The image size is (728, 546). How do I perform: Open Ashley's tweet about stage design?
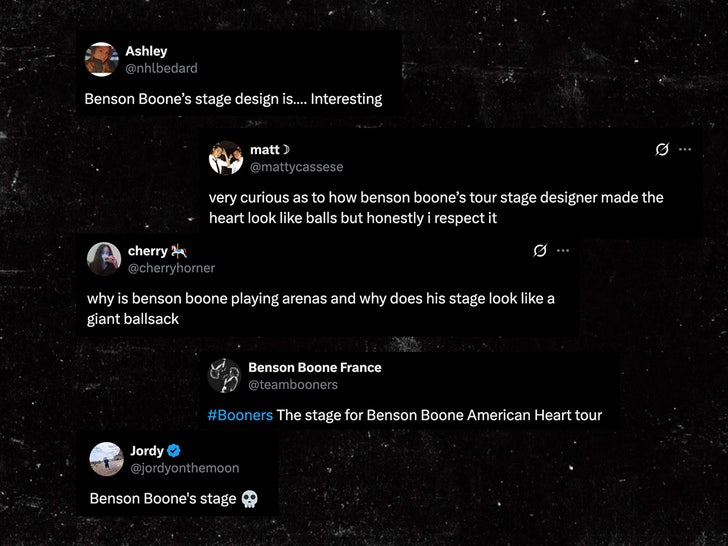[x=233, y=99]
